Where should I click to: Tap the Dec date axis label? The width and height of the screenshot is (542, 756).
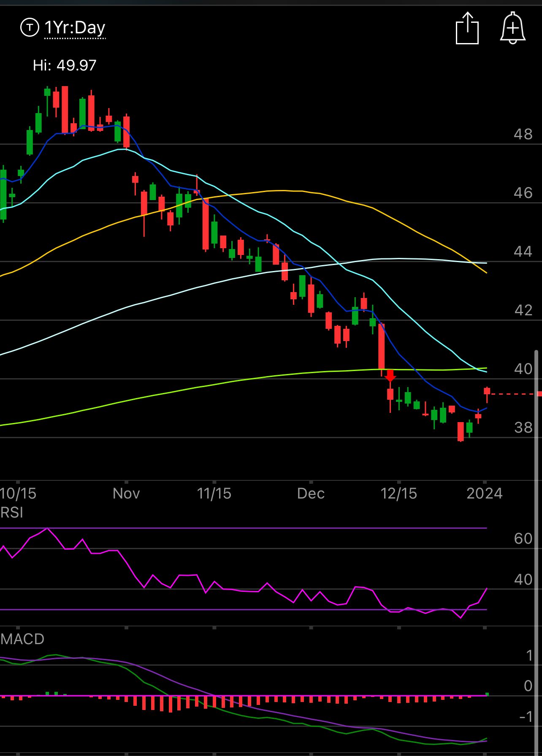pos(311,493)
